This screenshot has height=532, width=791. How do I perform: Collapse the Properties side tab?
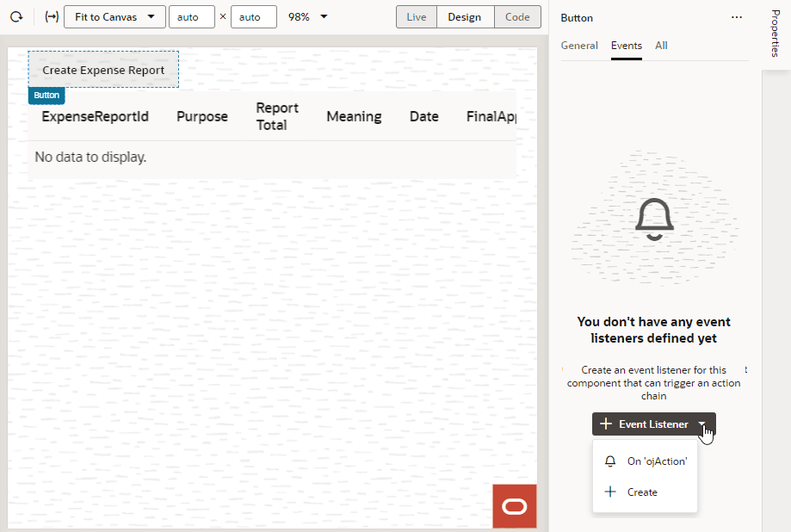coord(776,34)
